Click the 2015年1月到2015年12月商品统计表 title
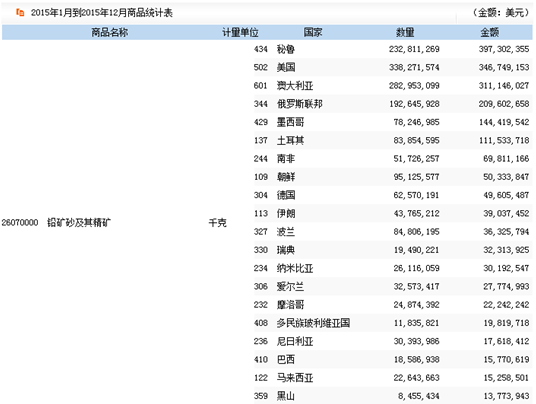The height and width of the screenshot is (404, 536). pyautogui.click(x=102, y=13)
